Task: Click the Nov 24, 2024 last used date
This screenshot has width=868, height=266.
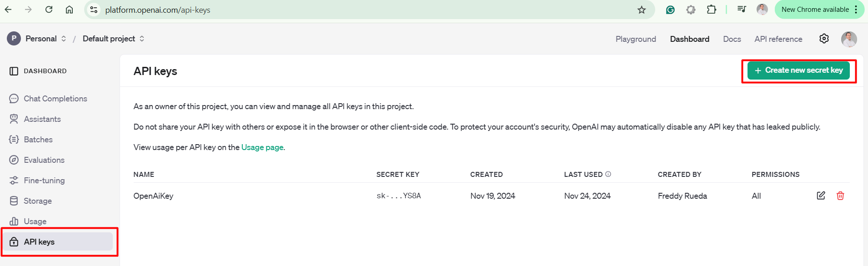Action: coord(587,196)
